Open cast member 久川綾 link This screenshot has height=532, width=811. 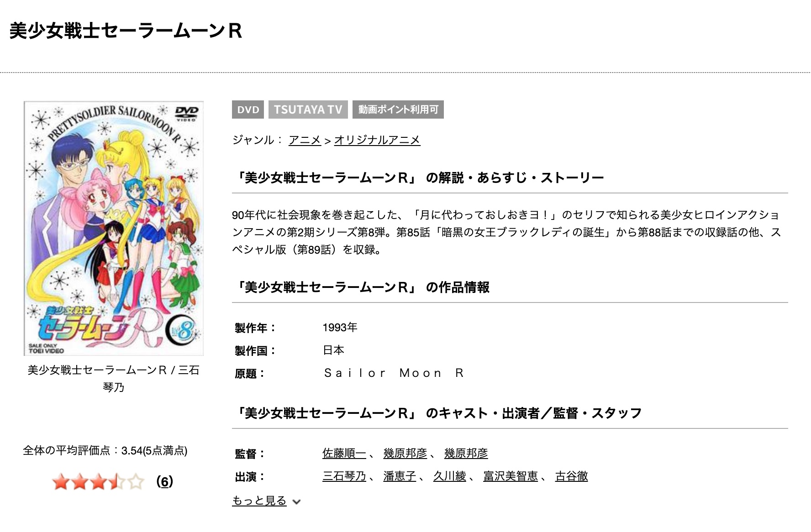coord(450,476)
